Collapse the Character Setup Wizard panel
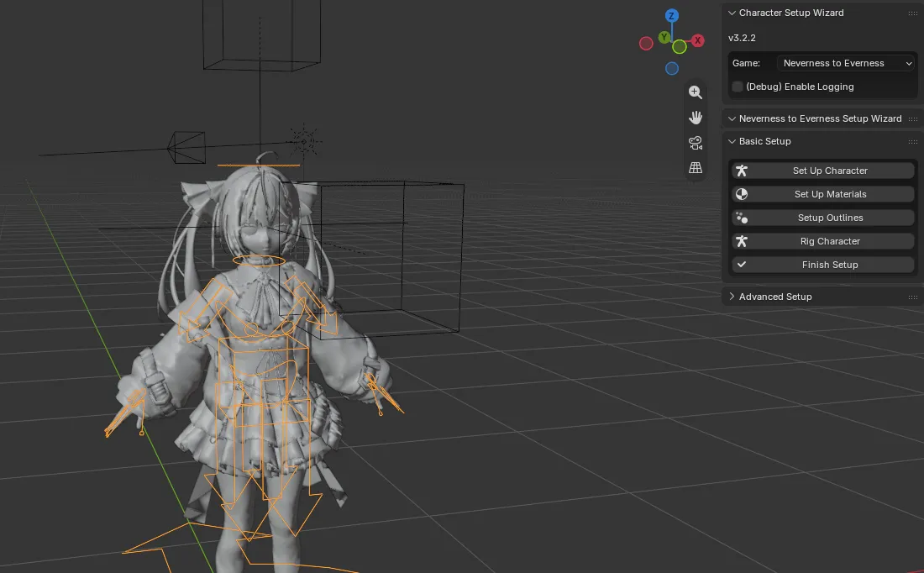The width and height of the screenshot is (924, 573). pos(732,13)
